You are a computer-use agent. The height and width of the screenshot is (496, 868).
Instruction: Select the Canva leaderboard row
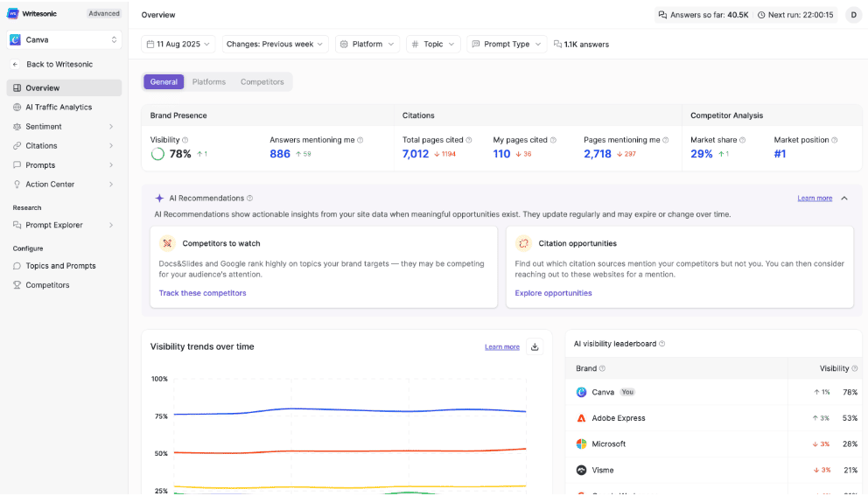(714, 392)
